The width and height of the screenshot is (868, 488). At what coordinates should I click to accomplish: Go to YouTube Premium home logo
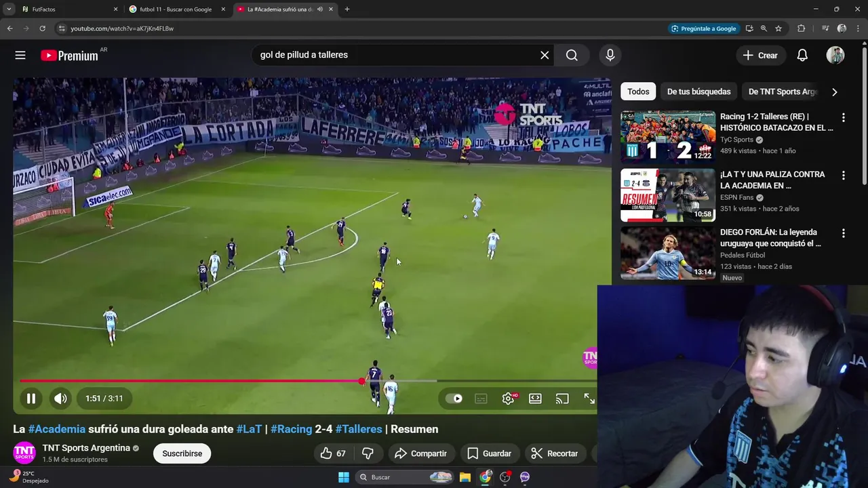(70, 56)
